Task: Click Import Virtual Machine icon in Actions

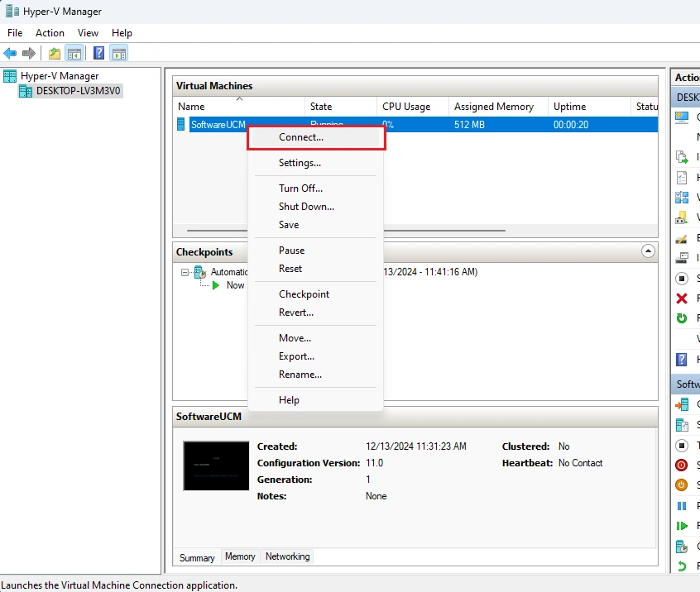Action: pyautogui.click(x=681, y=157)
